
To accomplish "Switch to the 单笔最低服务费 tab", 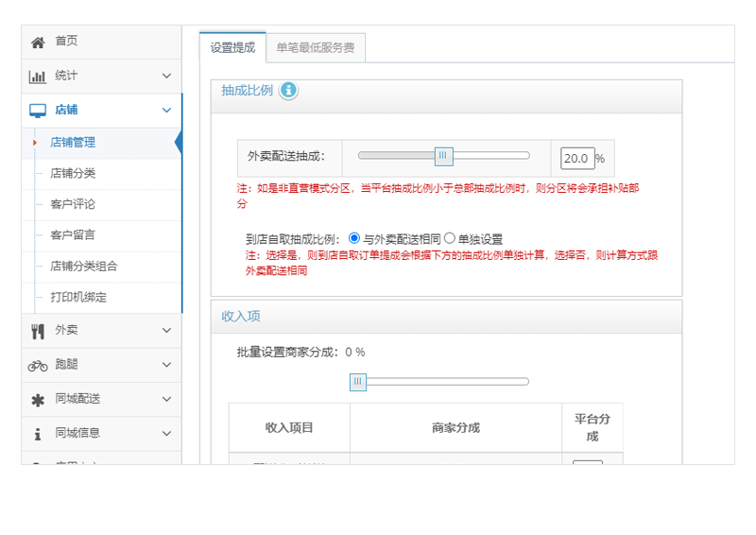I will (x=316, y=48).
